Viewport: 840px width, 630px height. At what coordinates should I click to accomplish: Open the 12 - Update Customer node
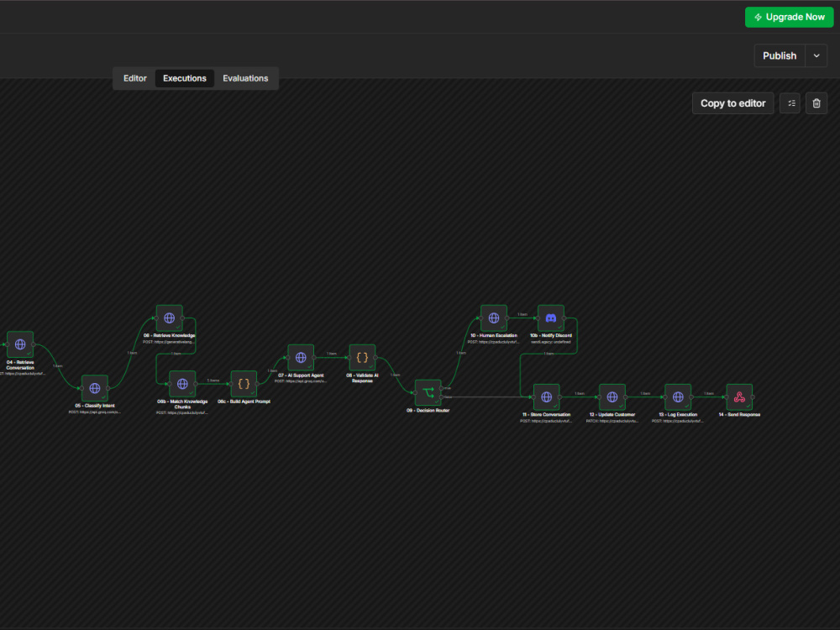click(612, 397)
